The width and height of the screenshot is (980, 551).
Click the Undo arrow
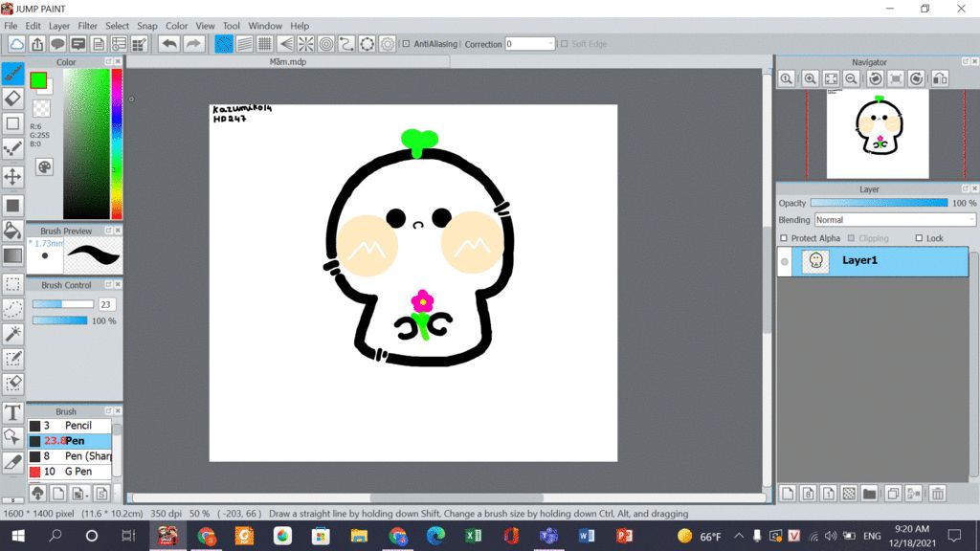tap(169, 44)
